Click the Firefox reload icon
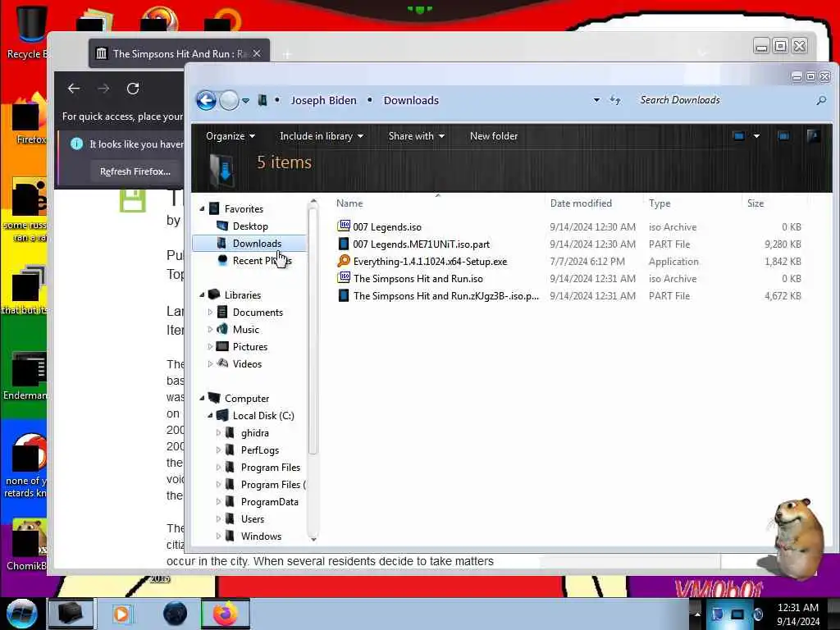The width and height of the screenshot is (840, 630). 133,89
